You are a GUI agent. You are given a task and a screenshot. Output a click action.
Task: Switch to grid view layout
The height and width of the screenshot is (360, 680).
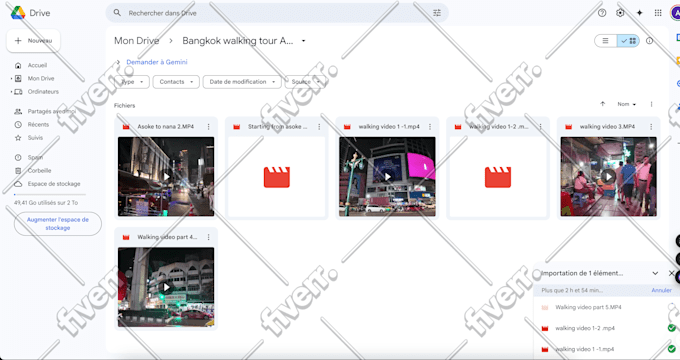628,41
